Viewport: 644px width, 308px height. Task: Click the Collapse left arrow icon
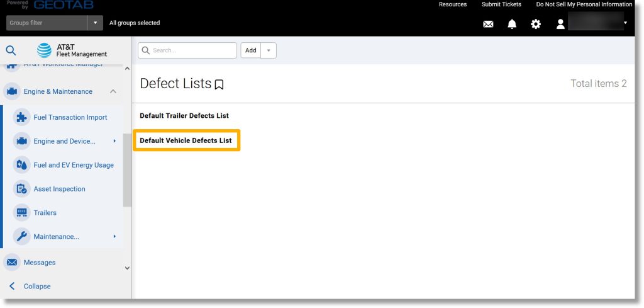pyautogui.click(x=12, y=286)
